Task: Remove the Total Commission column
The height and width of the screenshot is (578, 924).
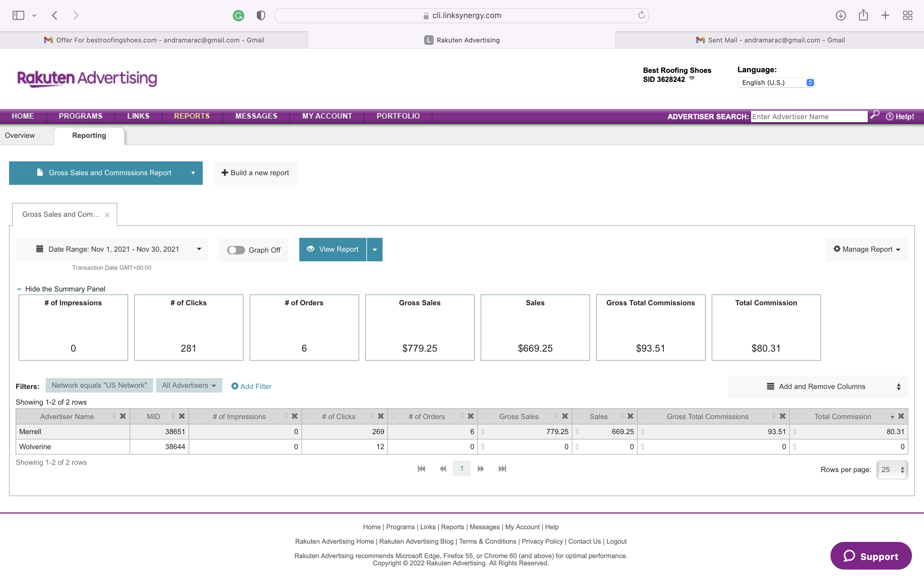Action: (901, 416)
